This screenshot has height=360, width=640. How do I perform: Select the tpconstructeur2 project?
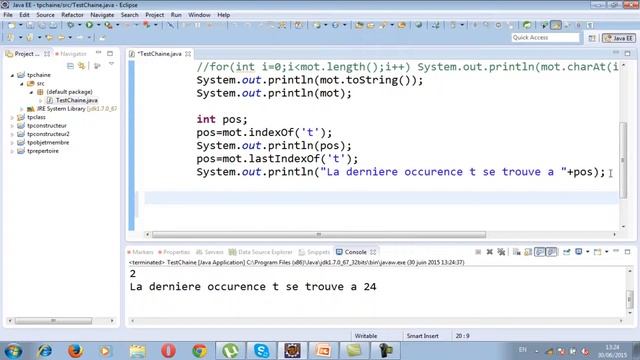(48, 134)
